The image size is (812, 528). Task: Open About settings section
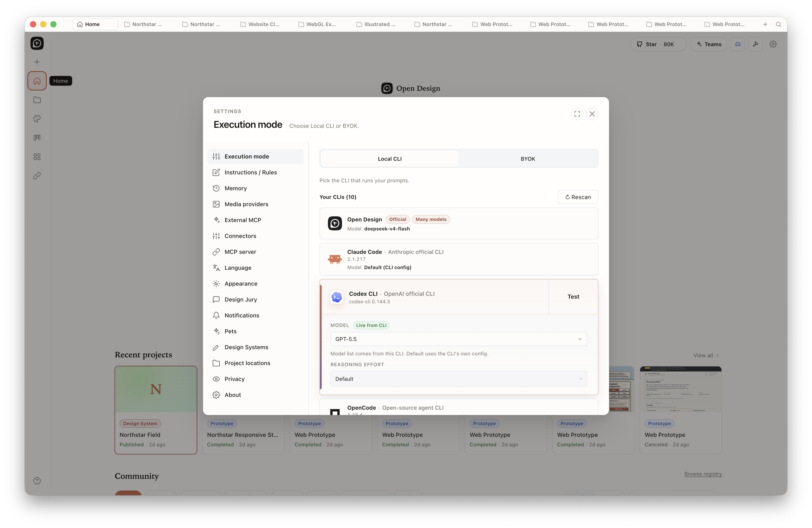coord(256,395)
